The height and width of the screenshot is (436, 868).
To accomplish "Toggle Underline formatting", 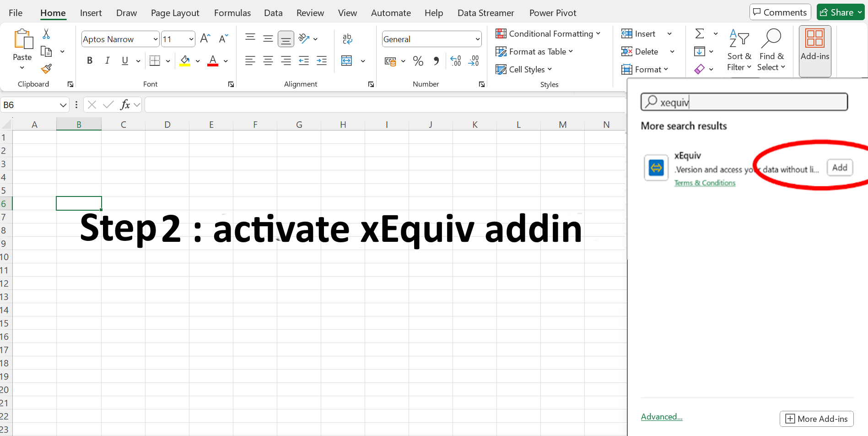I will [x=125, y=61].
